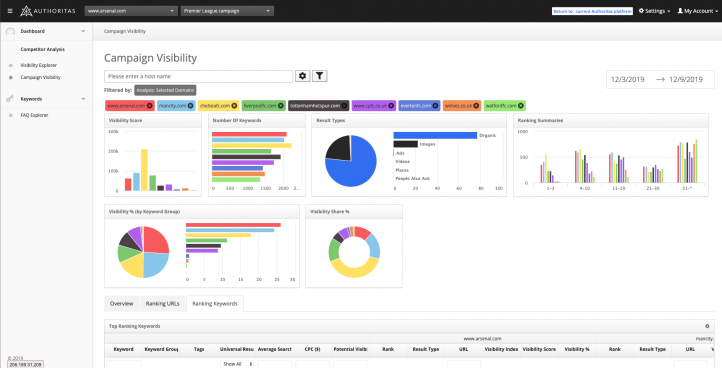The width and height of the screenshot is (722, 368).
Task: Click the host name input field
Action: [198, 76]
